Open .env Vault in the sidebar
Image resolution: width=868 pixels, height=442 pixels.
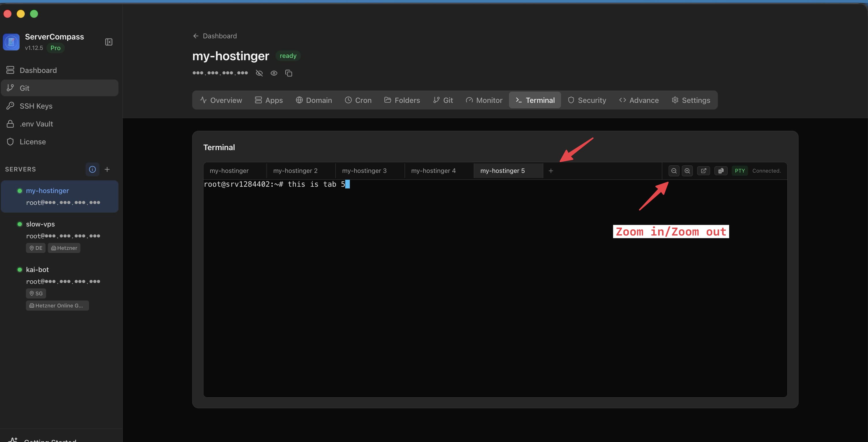60,124
